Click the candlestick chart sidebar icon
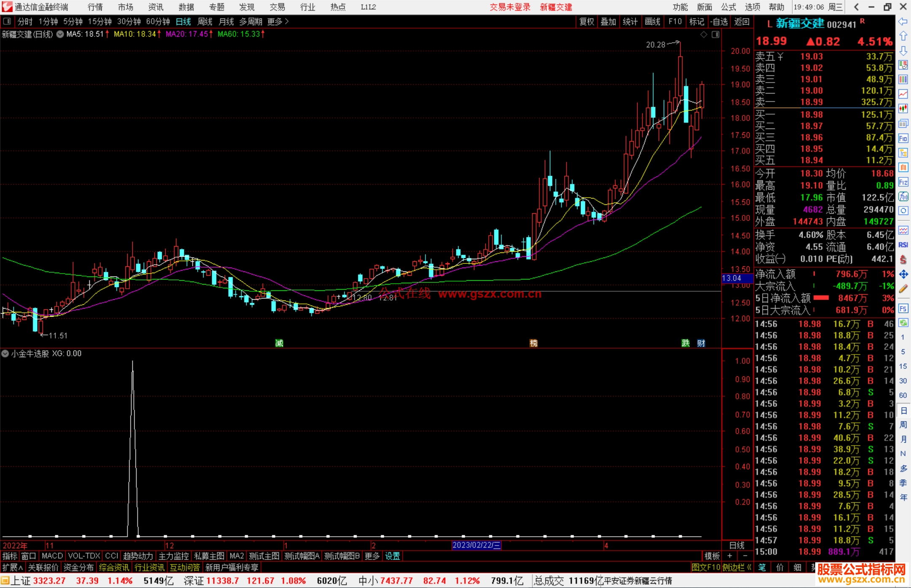Image resolution: width=911 pixels, height=588 pixels. click(903, 108)
